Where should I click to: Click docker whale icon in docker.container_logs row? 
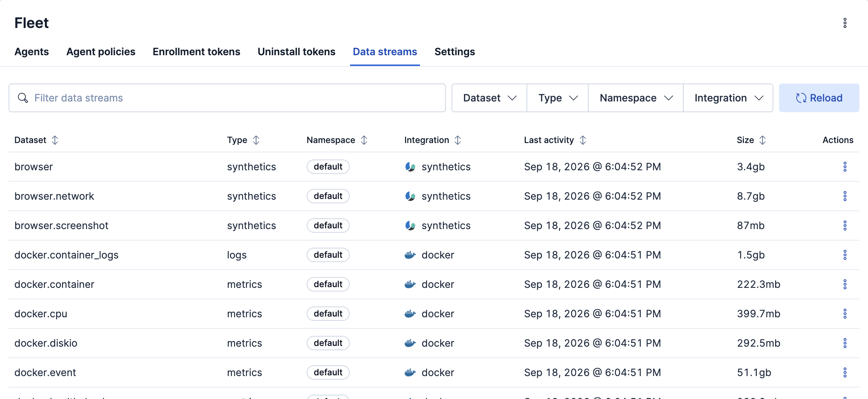[x=410, y=255]
